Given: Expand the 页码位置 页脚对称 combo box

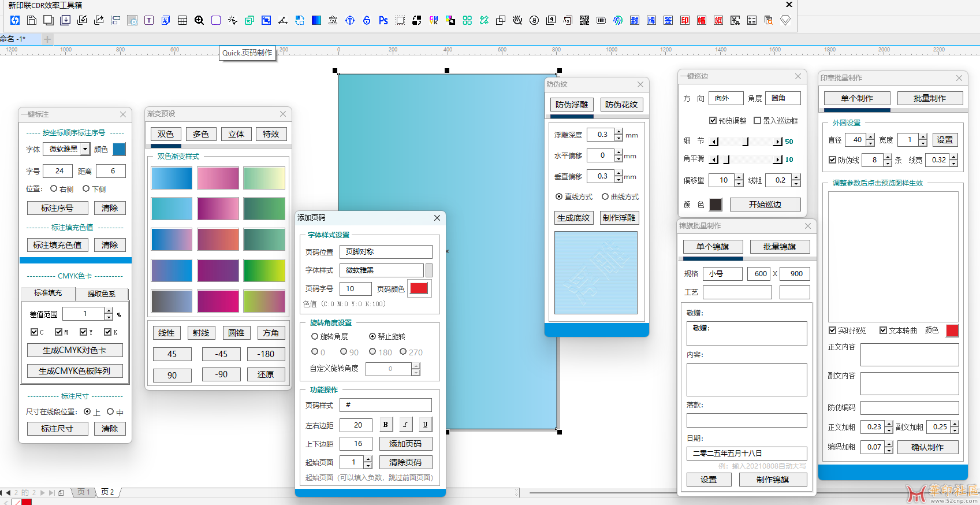Looking at the screenshot, I should (x=385, y=252).
